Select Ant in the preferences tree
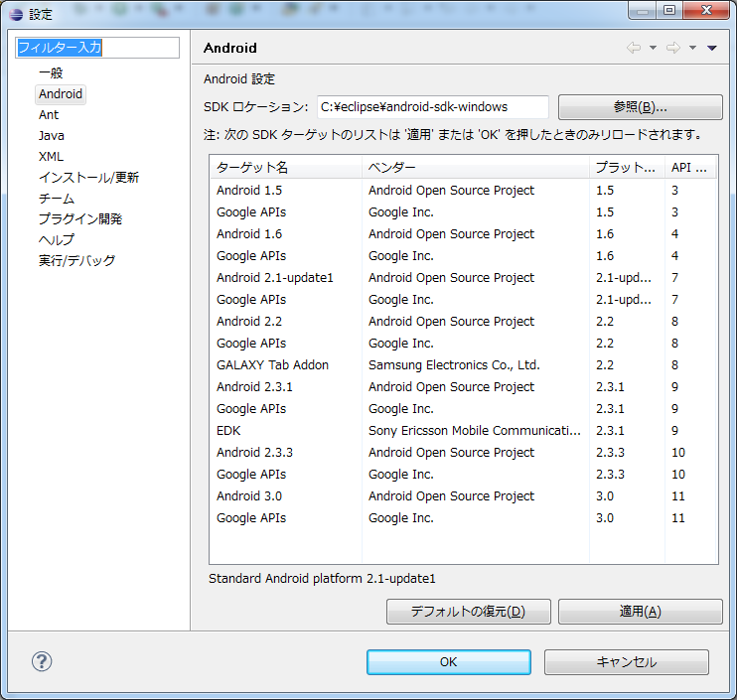Screen dimensions: 737x700 49,114
